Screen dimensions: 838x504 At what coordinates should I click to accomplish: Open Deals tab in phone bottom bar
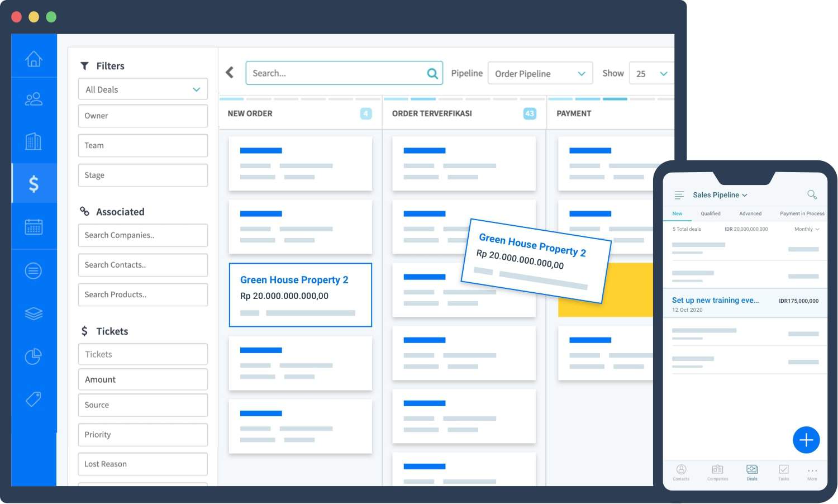753,473
